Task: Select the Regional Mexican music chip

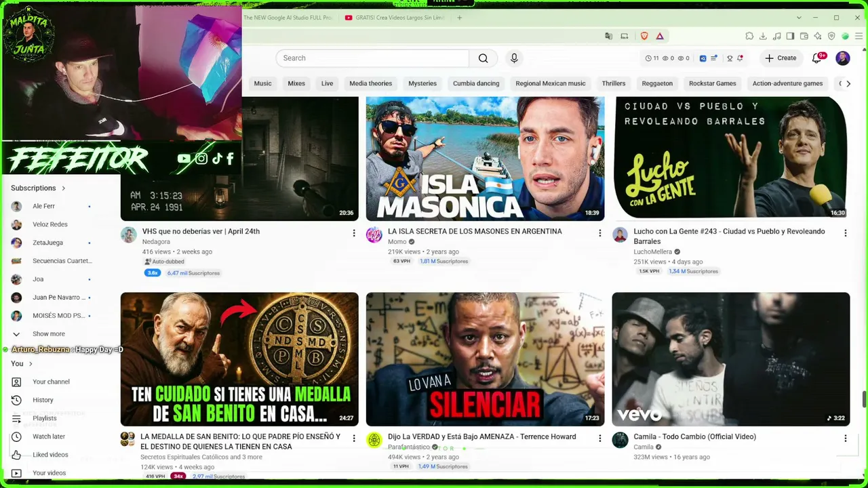Action: coord(550,83)
